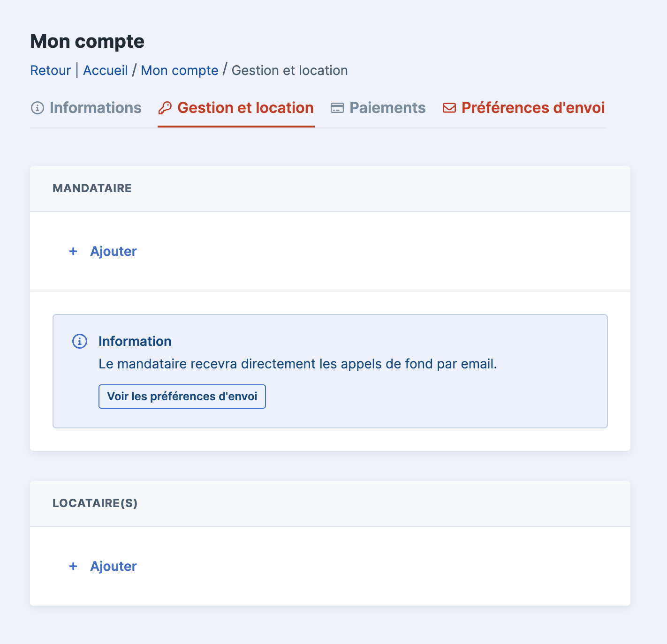Click the plus icon under Locataire(s)
This screenshot has height=644, width=667.
pyautogui.click(x=73, y=567)
